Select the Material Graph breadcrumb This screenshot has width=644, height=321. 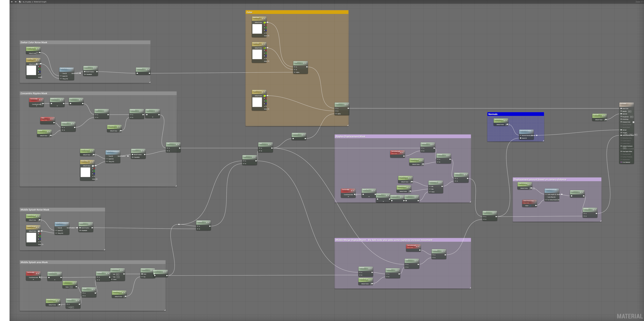pos(40,2)
